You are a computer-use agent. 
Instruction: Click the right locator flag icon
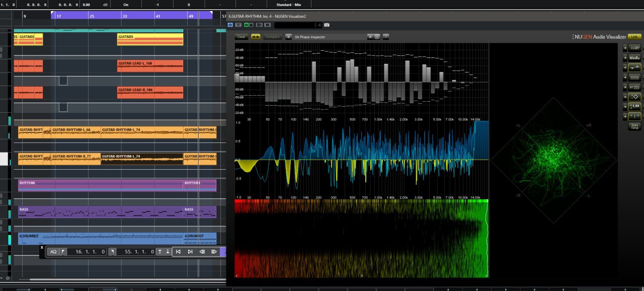pos(113,252)
